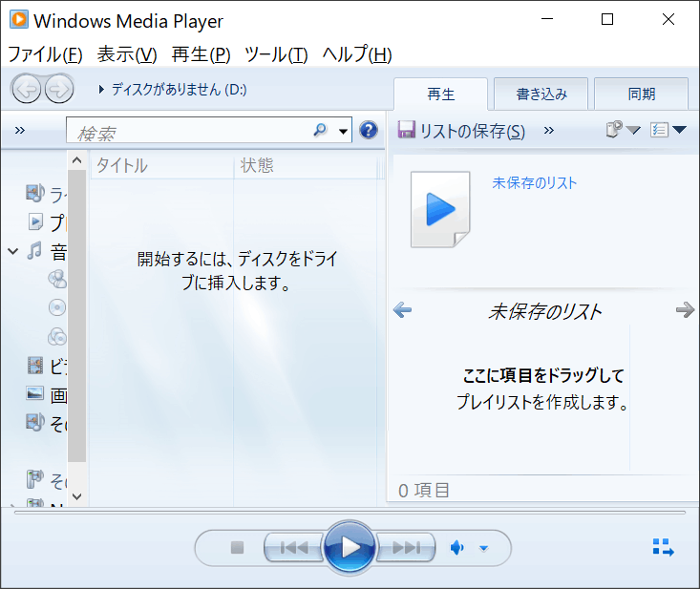Open the Help question mark icon
The width and height of the screenshot is (700, 589).
(369, 130)
